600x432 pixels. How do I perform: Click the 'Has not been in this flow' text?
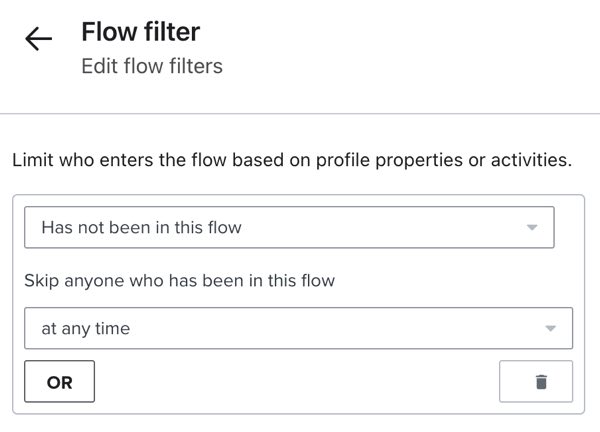point(141,227)
